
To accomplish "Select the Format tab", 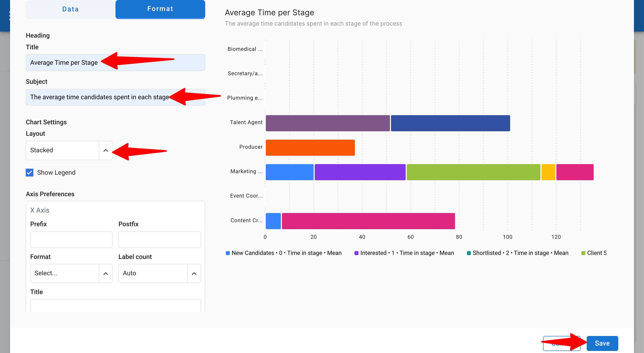I will click(x=160, y=9).
